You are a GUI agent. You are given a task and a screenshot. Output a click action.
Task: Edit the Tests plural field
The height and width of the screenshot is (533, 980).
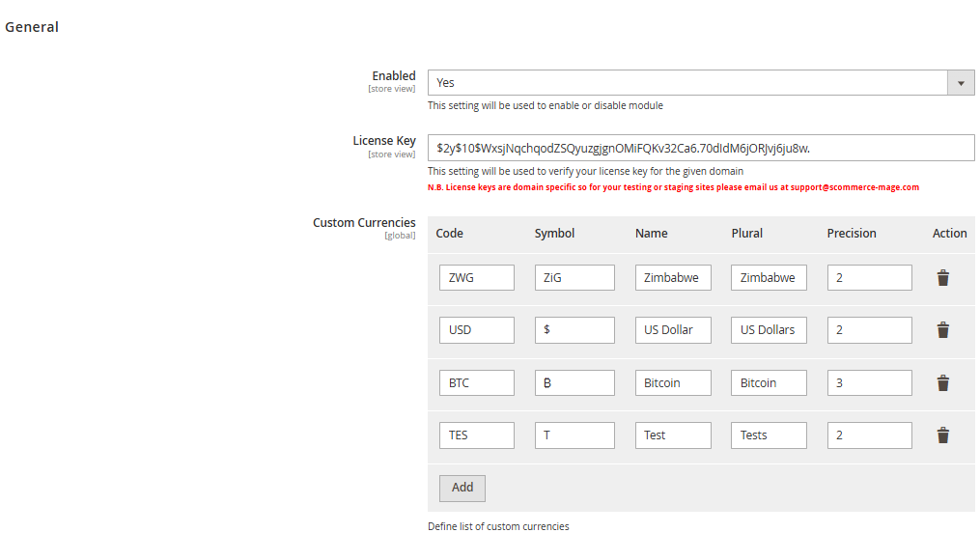click(769, 435)
